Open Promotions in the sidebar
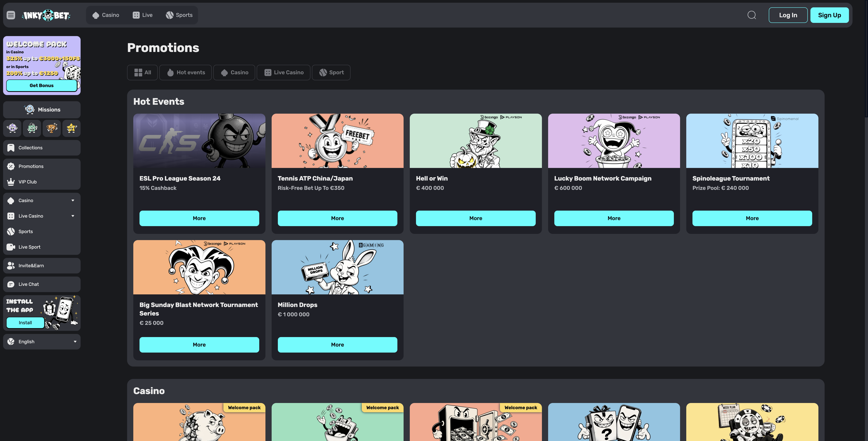This screenshot has width=868, height=441. (x=42, y=166)
